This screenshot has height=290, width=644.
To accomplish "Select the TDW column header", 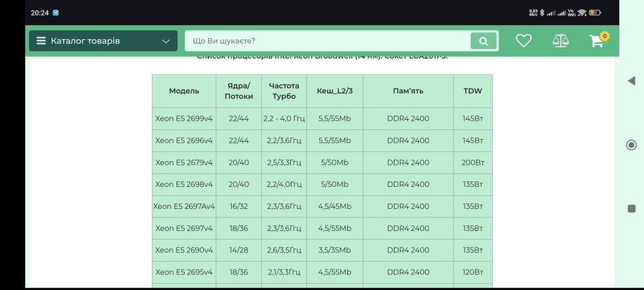I will [x=473, y=92].
